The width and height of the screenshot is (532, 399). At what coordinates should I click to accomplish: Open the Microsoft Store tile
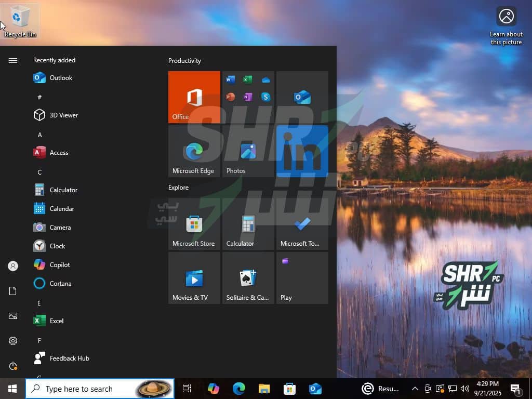click(x=194, y=224)
